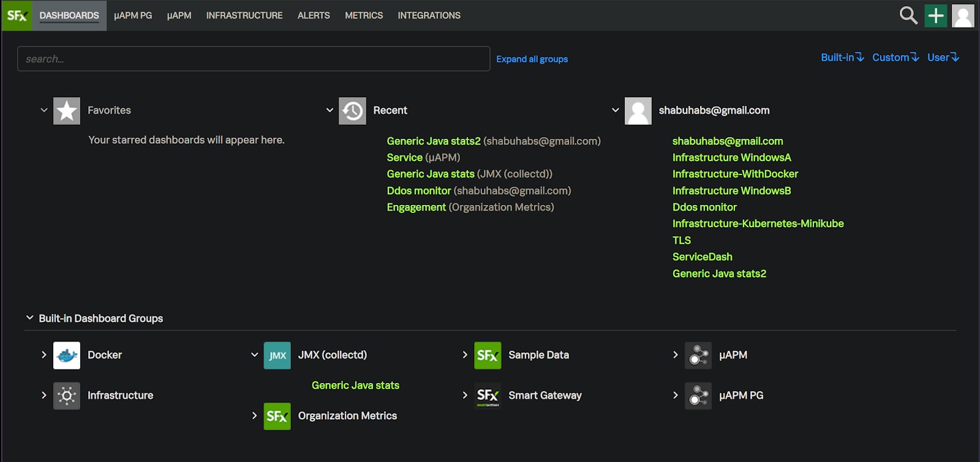Open recent Engagement dashboard
The width and height of the screenshot is (980, 462).
tap(417, 207)
